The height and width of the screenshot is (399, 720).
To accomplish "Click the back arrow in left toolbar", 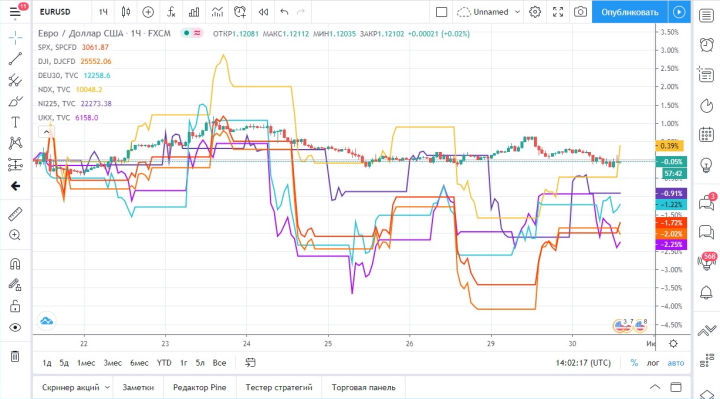I will 15,186.
